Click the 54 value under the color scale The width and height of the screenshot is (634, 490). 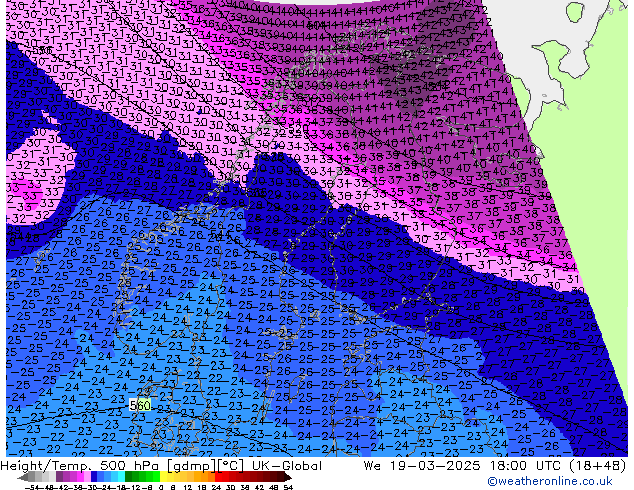[288, 487]
